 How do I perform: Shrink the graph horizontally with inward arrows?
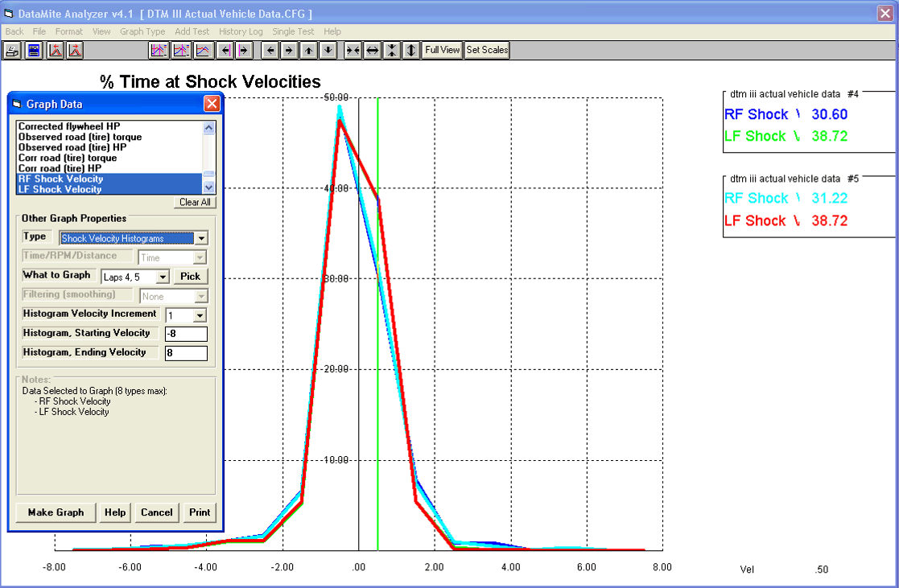[353, 51]
